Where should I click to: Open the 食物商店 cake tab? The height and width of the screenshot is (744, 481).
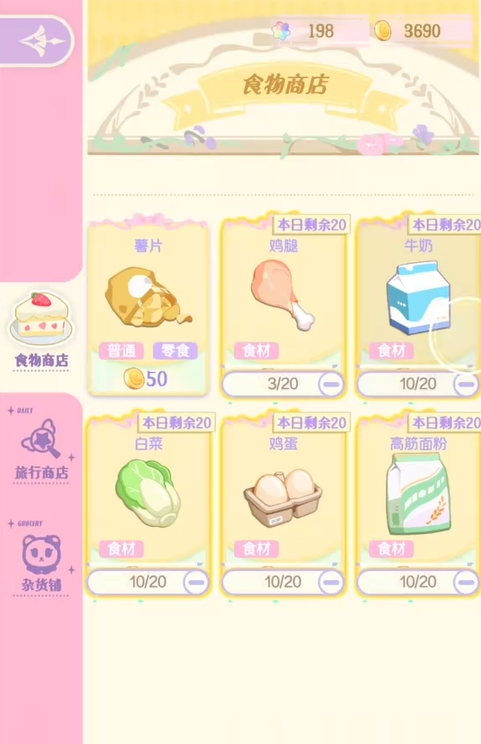pos(41,330)
